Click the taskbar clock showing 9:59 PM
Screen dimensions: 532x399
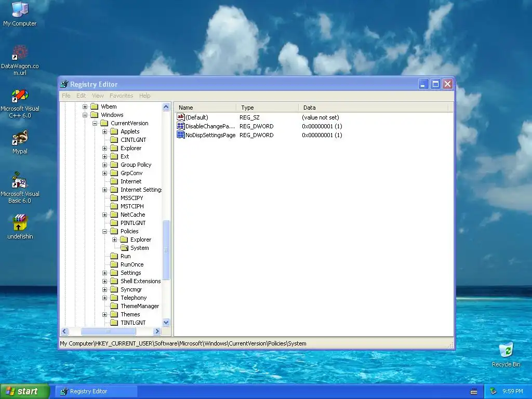[x=512, y=392]
